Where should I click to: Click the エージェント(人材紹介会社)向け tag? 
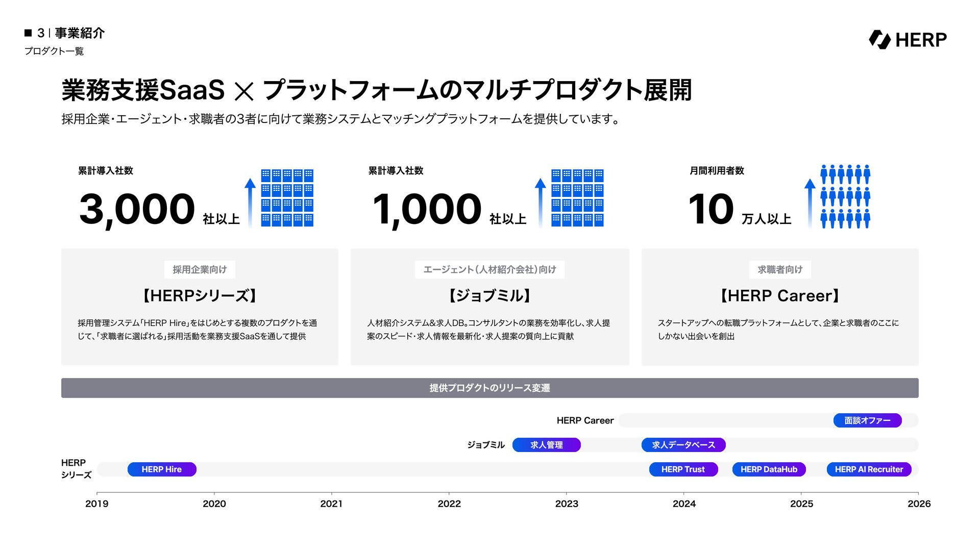[490, 269]
